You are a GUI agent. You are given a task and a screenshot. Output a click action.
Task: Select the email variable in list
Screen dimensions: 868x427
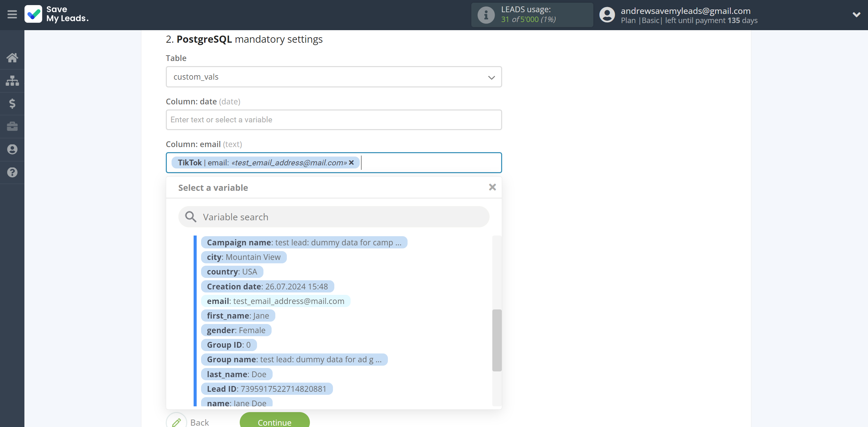pos(276,301)
